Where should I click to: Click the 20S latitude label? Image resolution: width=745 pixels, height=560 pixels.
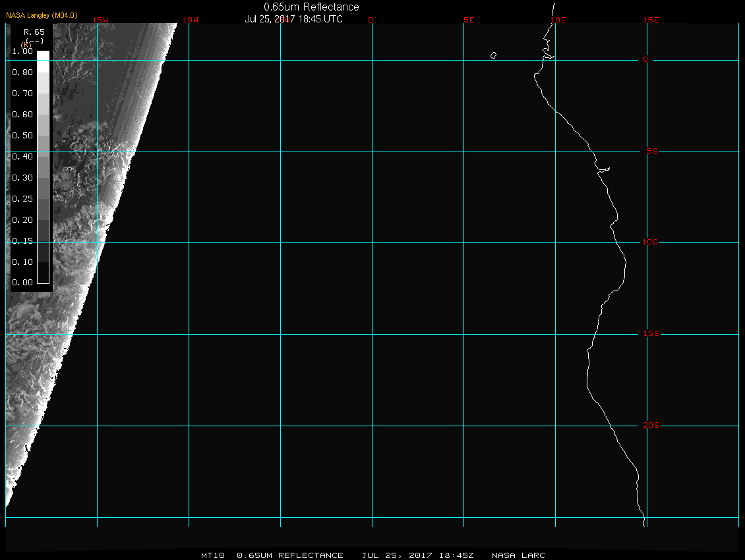tap(651, 426)
